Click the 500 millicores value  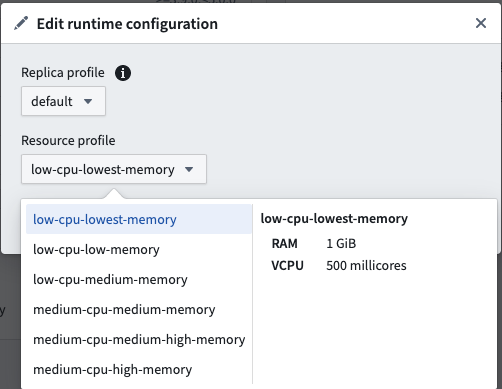coord(366,266)
